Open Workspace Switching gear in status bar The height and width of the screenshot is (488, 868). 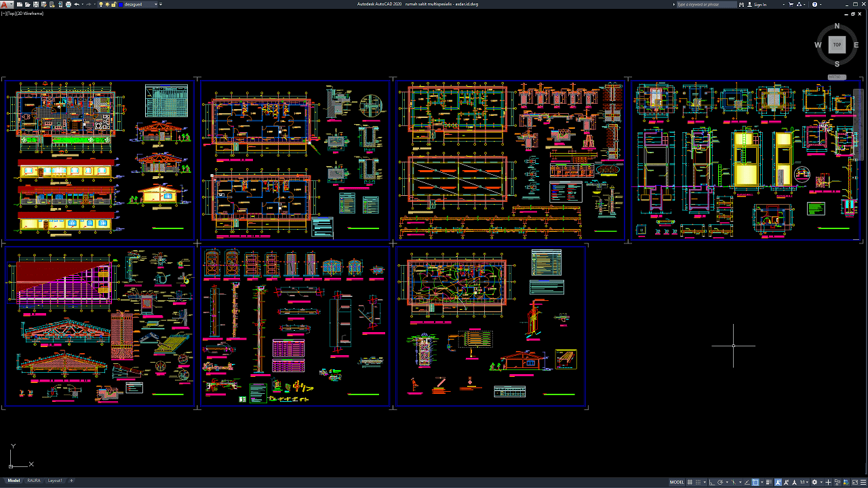(814, 483)
